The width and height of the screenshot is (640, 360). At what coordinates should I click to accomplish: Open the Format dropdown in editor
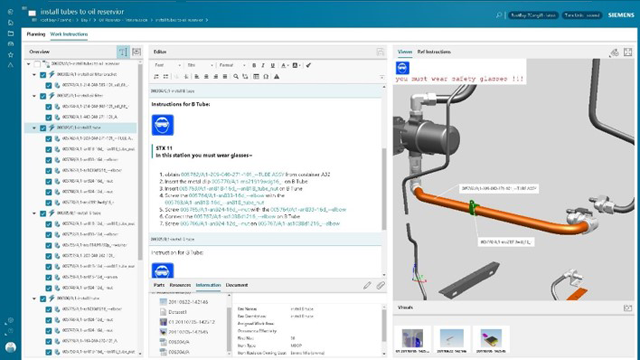click(232, 65)
